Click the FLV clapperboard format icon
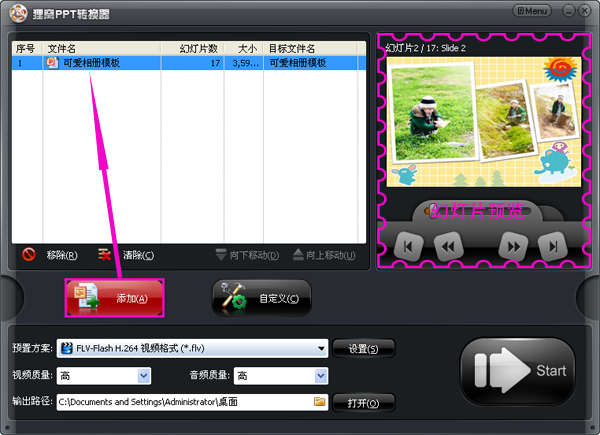Viewport: 600px width, 435px height. point(67,348)
